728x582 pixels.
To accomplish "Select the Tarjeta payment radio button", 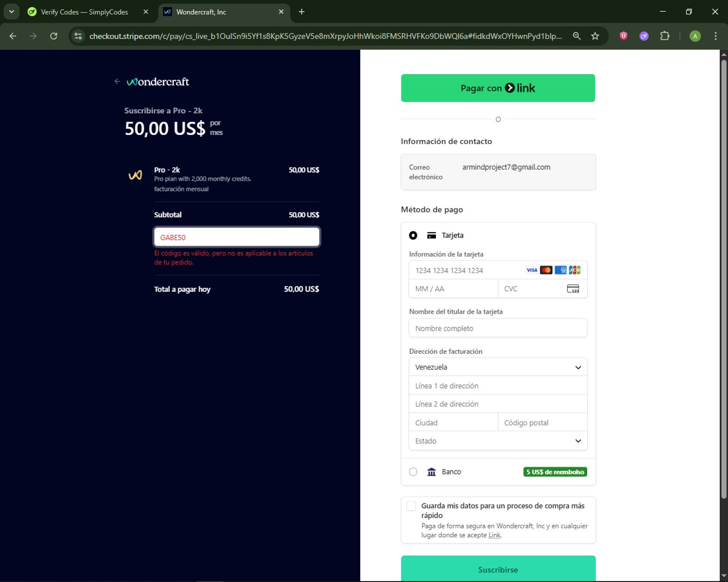I will (x=413, y=235).
